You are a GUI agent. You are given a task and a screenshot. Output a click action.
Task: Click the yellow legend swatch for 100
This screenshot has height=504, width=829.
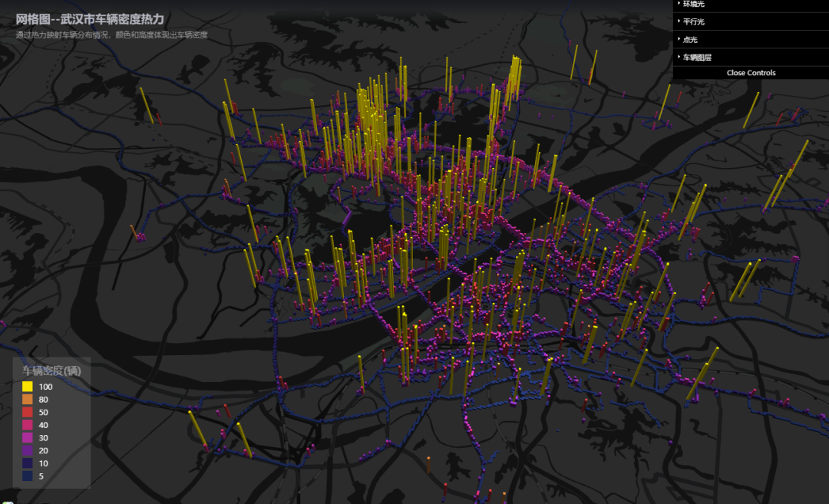[x=28, y=387]
